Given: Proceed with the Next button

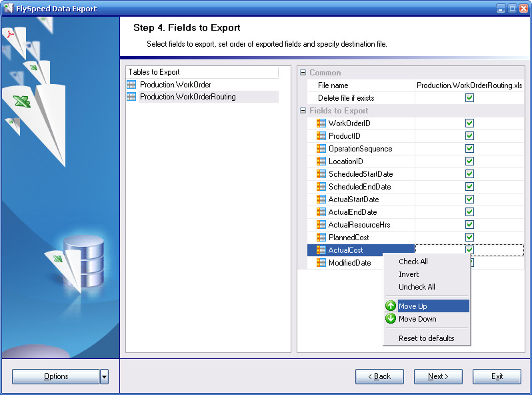Looking at the screenshot, I should [438, 376].
